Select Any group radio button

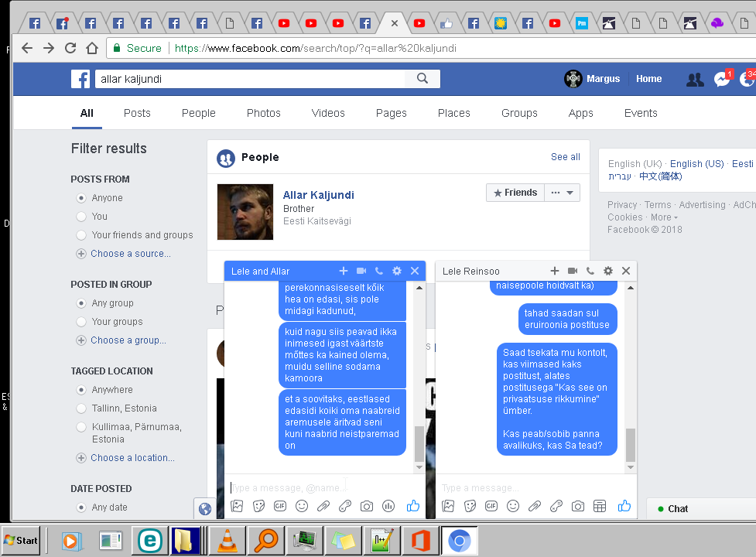[x=81, y=303]
